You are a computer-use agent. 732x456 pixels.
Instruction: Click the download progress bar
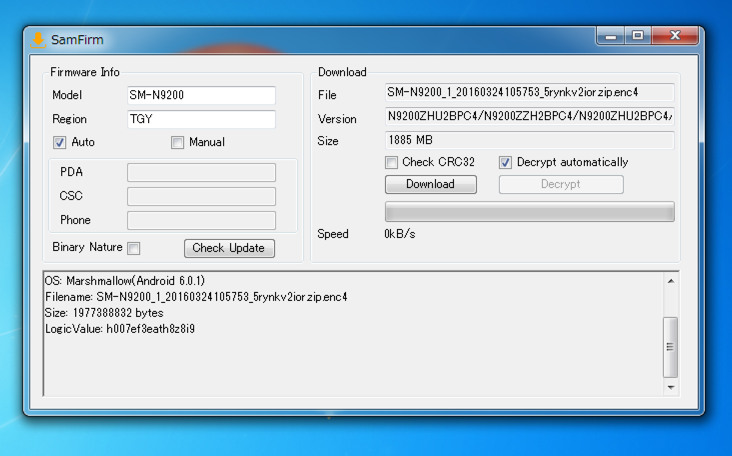[529, 211]
